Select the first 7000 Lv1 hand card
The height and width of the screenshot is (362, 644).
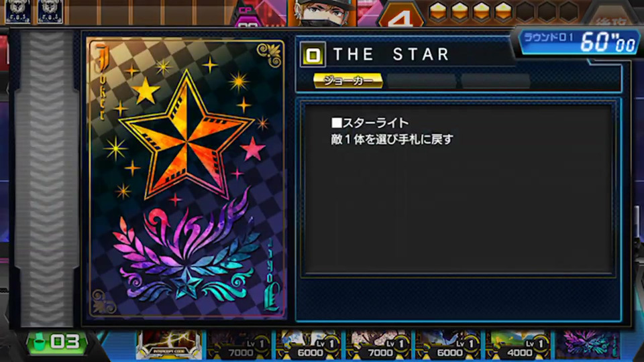pyautogui.click(x=239, y=345)
